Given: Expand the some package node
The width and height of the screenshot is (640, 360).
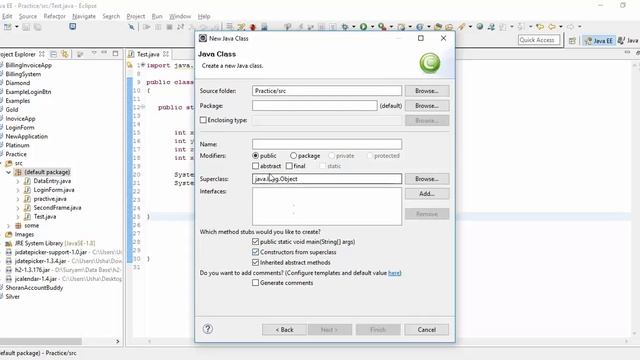Looking at the screenshot, I should pos(8,226).
